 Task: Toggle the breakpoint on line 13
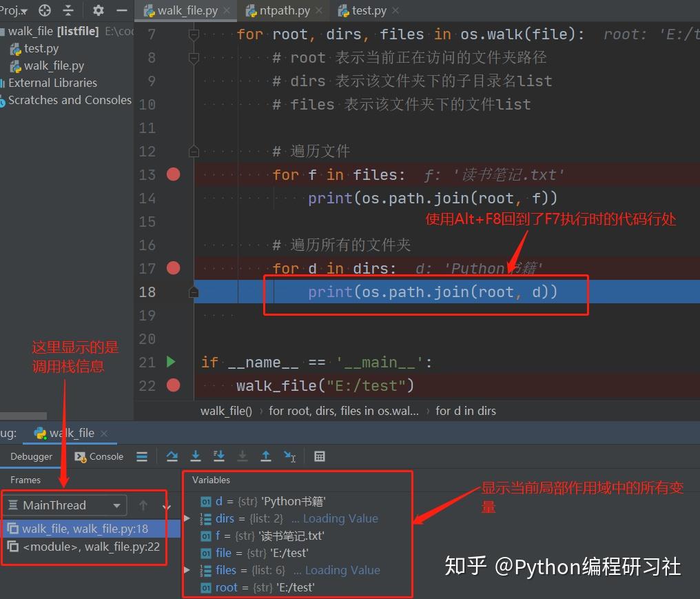click(173, 174)
